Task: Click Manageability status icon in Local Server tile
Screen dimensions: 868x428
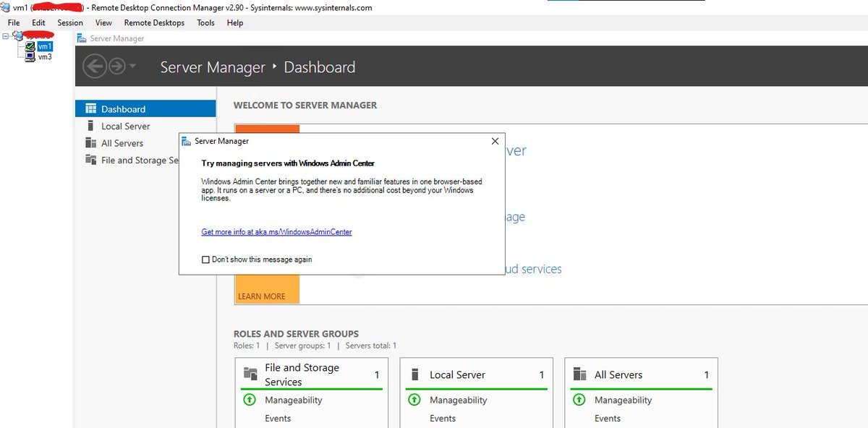Action: point(414,400)
